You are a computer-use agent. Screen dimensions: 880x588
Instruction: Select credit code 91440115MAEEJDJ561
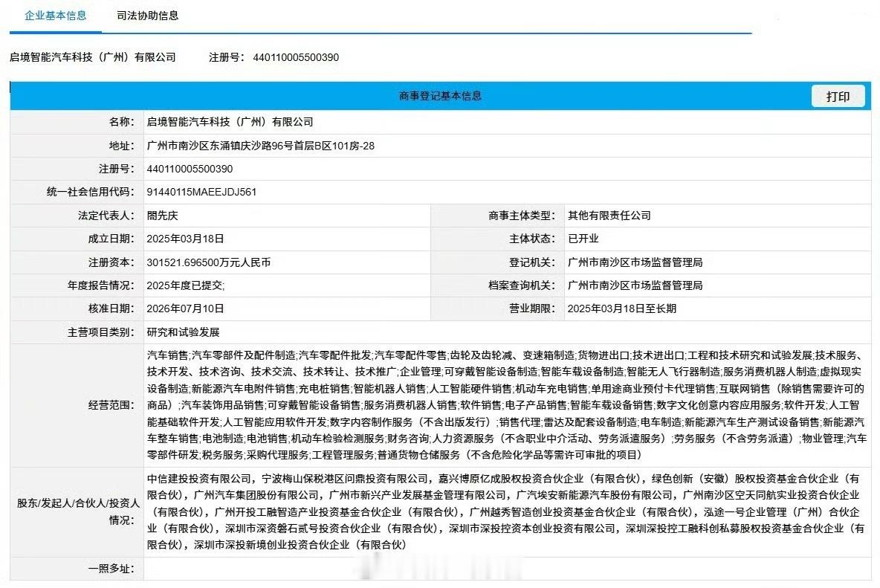(x=201, y=192)
